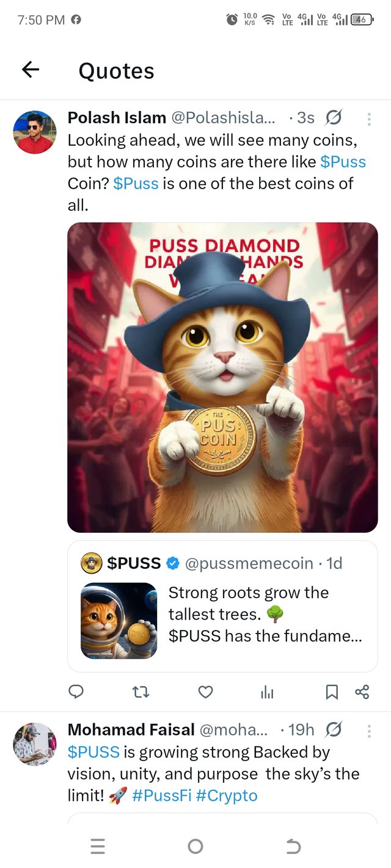The width and height of the screenshot is (391, 868).
Task: Share Polash Islam's post
Action: [x=362, y=691]
